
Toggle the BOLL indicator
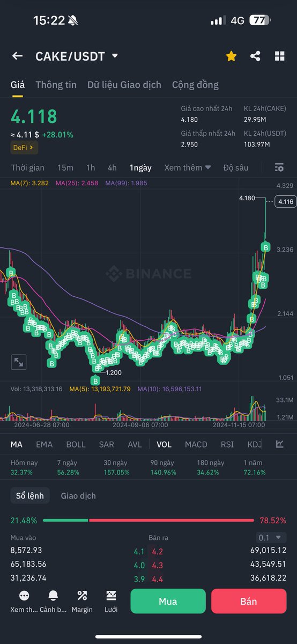tap(76, 444)
